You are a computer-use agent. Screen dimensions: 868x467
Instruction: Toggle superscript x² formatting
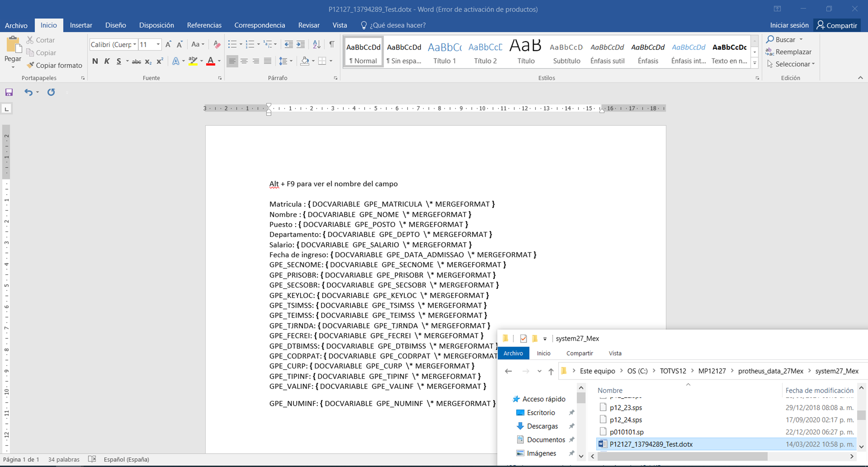pyautogui.click(x=160, y=61)
